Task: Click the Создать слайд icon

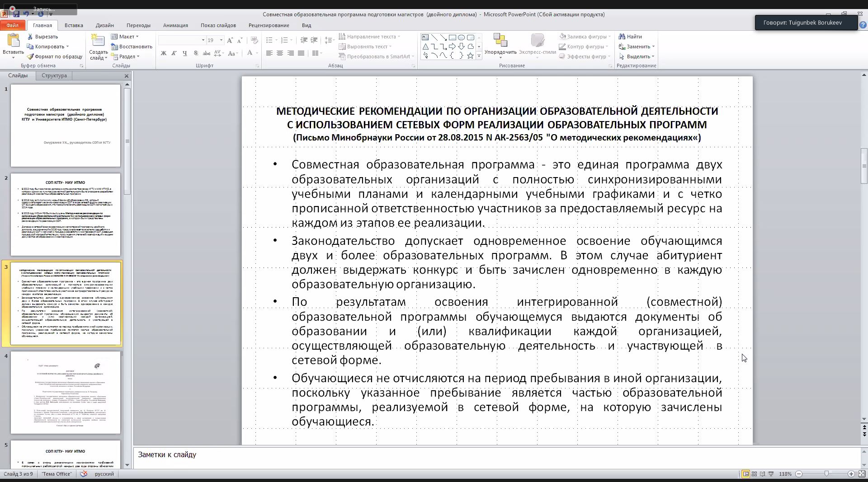Action: tap(98, 41)
